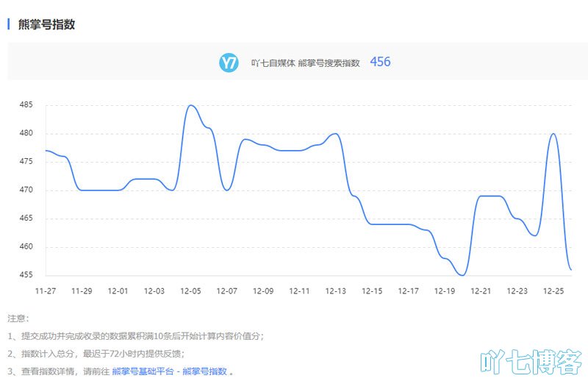The image size is (588, 392).
Task: Click the 吖七自媒体 熊掌号搜索指数 label
Action: coord(305,63)
